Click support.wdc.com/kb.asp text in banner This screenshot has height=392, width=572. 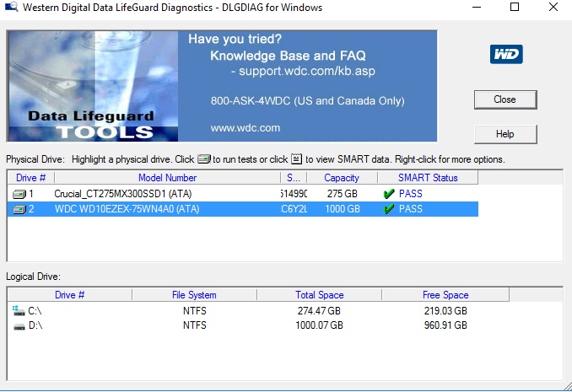(307, 71)
